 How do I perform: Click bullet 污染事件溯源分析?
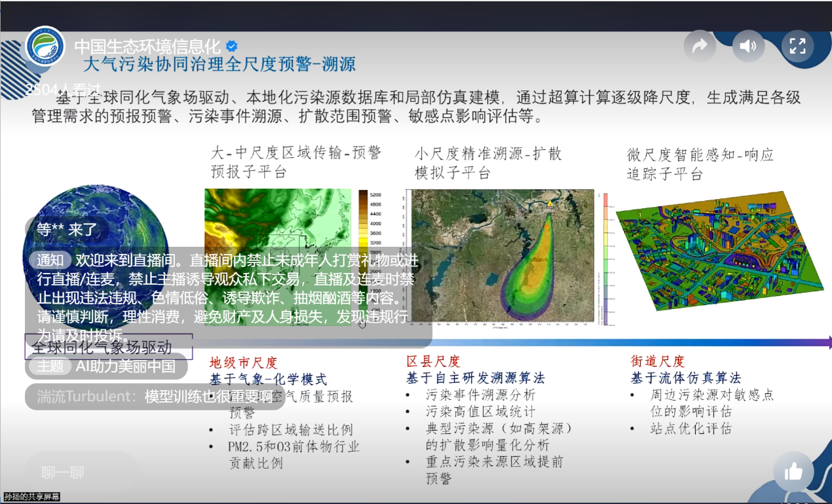(481, 395)
